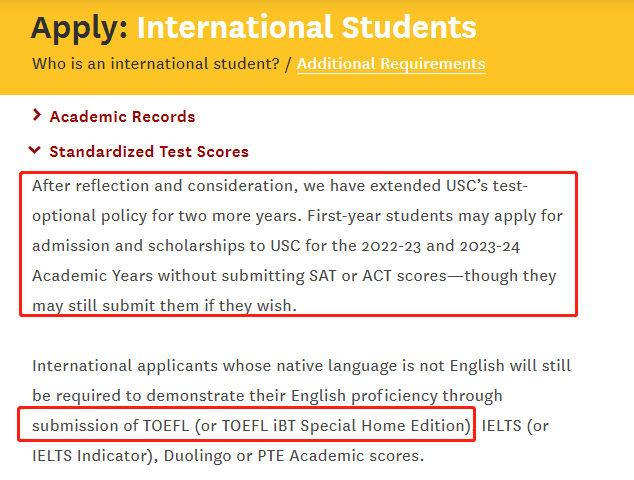
Task: Click the slash separator between header links
Action: coord(288,64)
